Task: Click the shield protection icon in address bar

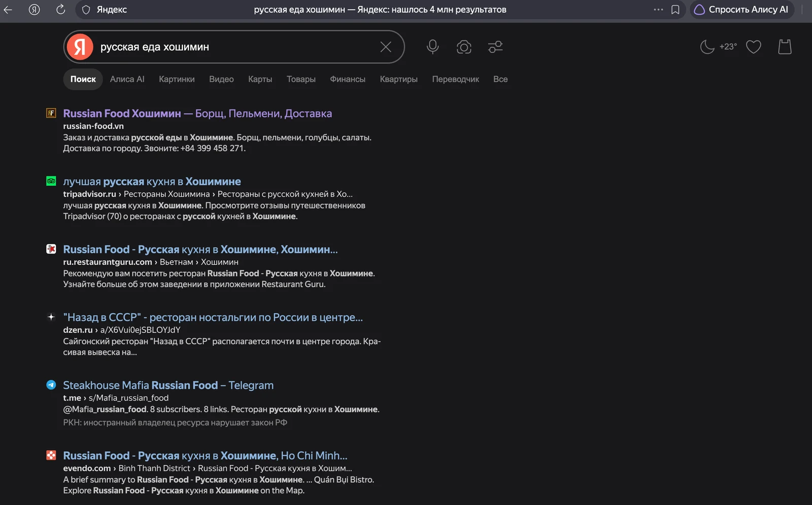Action: [86, 10]
